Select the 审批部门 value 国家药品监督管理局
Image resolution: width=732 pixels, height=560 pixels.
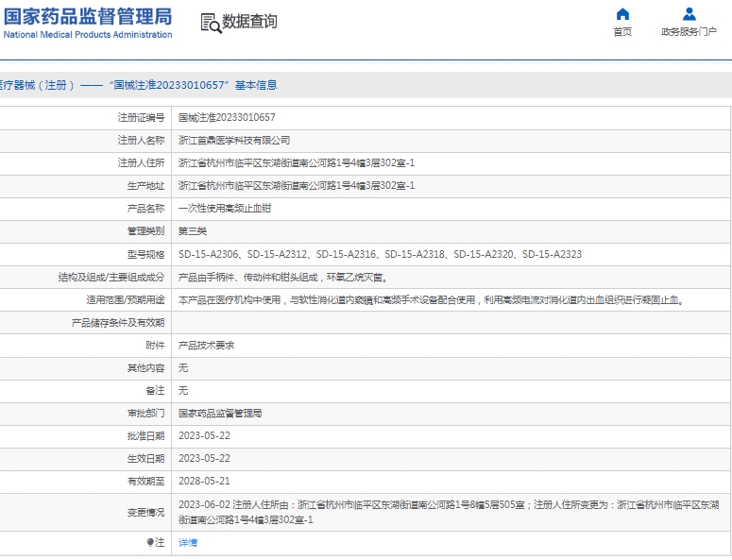220,414
